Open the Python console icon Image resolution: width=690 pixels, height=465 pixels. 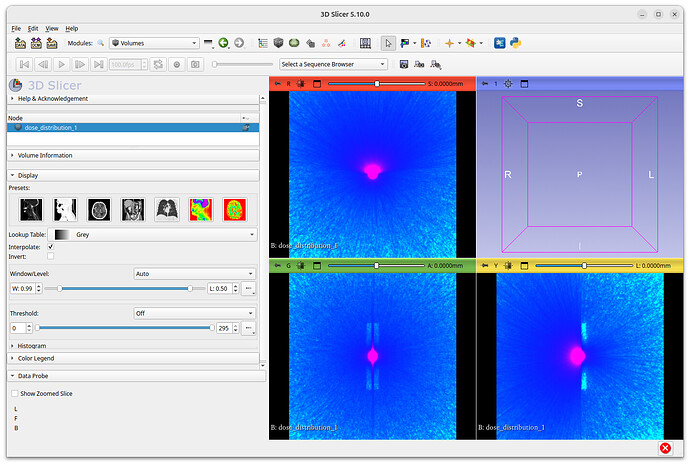[x=516, y=43]
